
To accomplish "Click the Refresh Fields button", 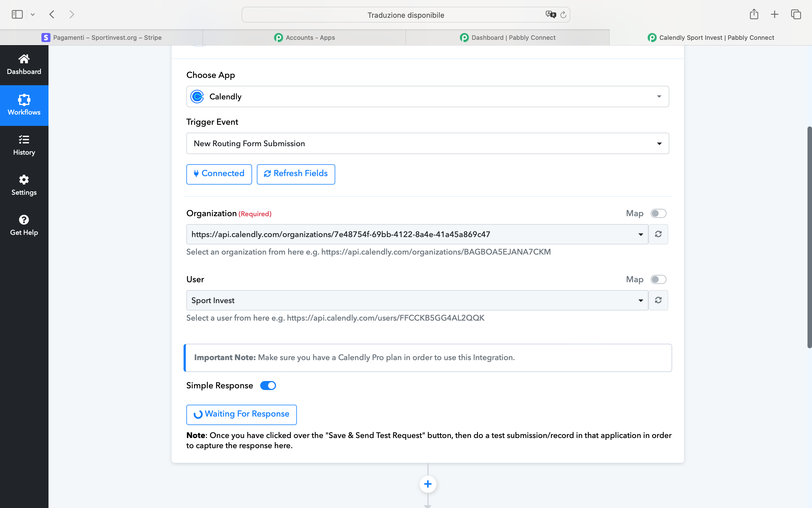I will pyautogui.click(x=296, y=174).
